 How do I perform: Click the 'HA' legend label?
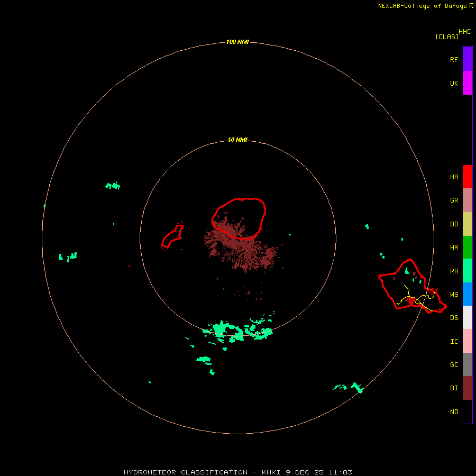click(x=454, y=177)
